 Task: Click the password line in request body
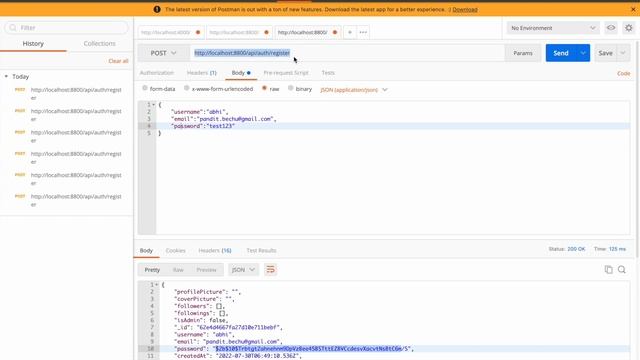pos(202,126)
